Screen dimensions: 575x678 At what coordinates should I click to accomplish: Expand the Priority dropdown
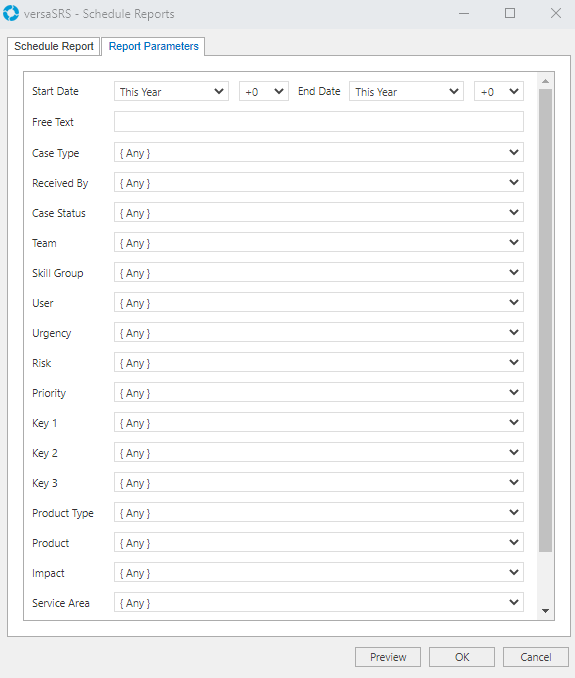319,392
